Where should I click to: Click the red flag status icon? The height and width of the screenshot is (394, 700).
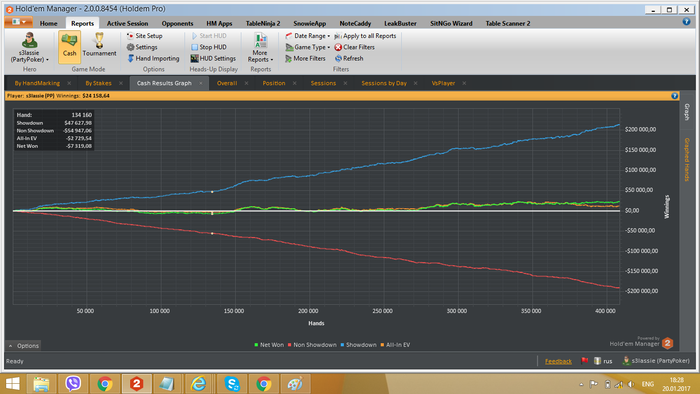click(584, 361)
